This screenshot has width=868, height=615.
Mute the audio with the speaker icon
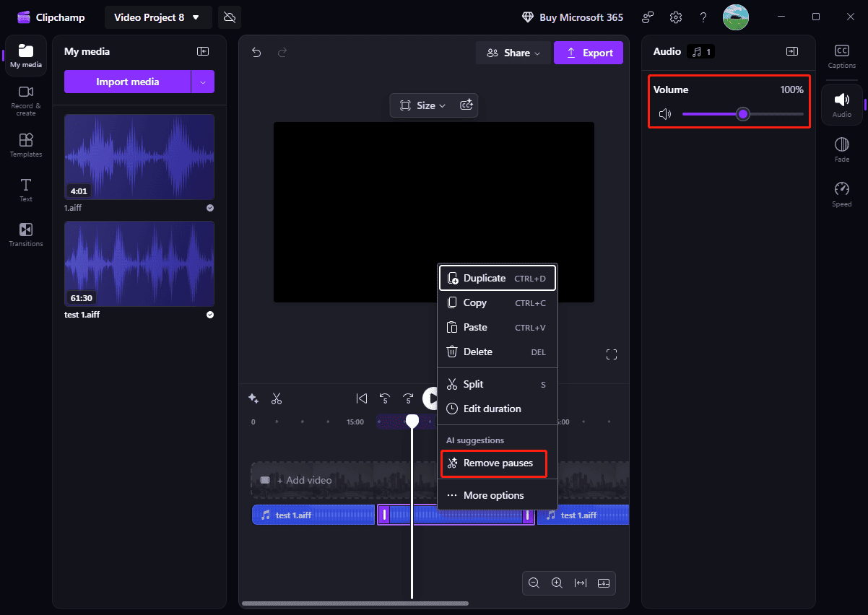tap(664, 113)
